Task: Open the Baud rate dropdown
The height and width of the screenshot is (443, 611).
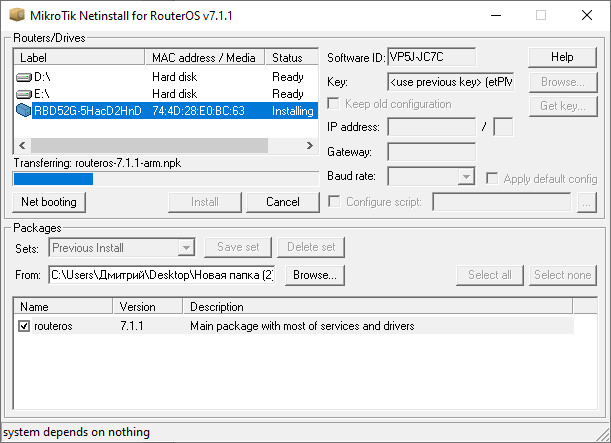Action: [466, 177]
